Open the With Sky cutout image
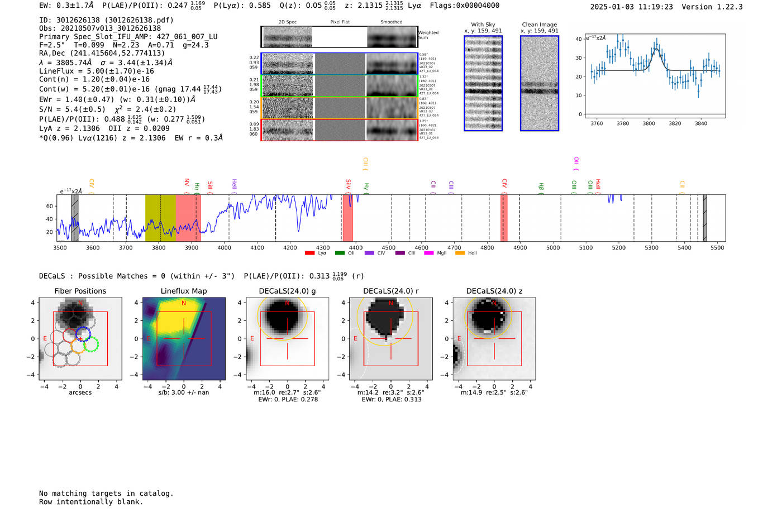 click(x=483, y=83)
